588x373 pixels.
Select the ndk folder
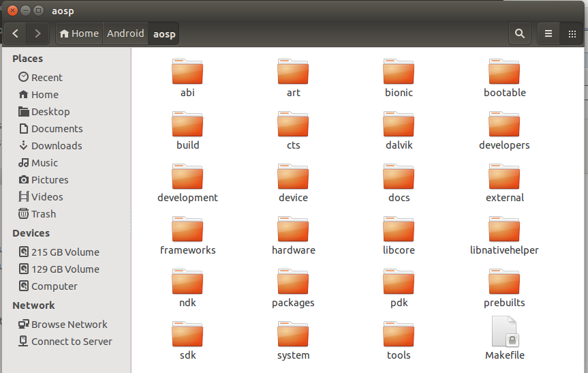[187, 288]
